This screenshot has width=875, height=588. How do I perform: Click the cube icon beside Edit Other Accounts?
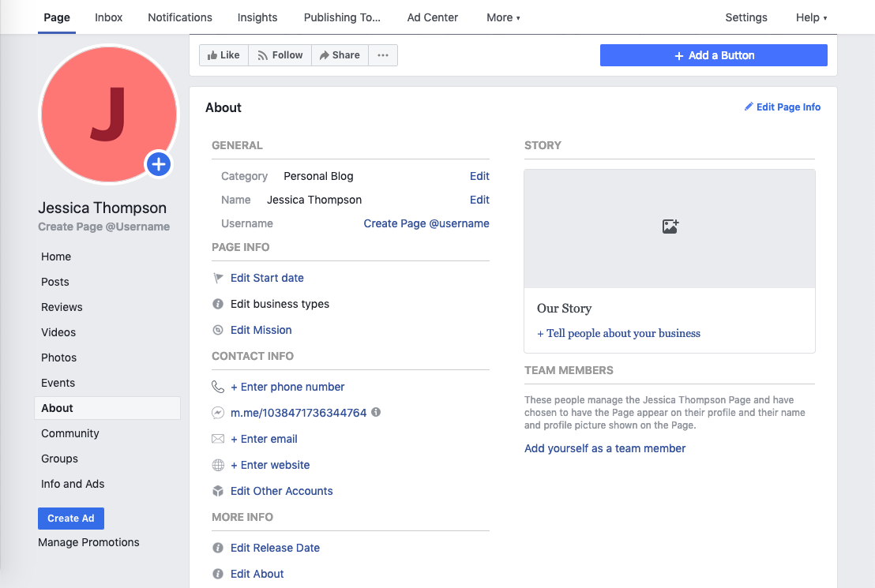218,492
